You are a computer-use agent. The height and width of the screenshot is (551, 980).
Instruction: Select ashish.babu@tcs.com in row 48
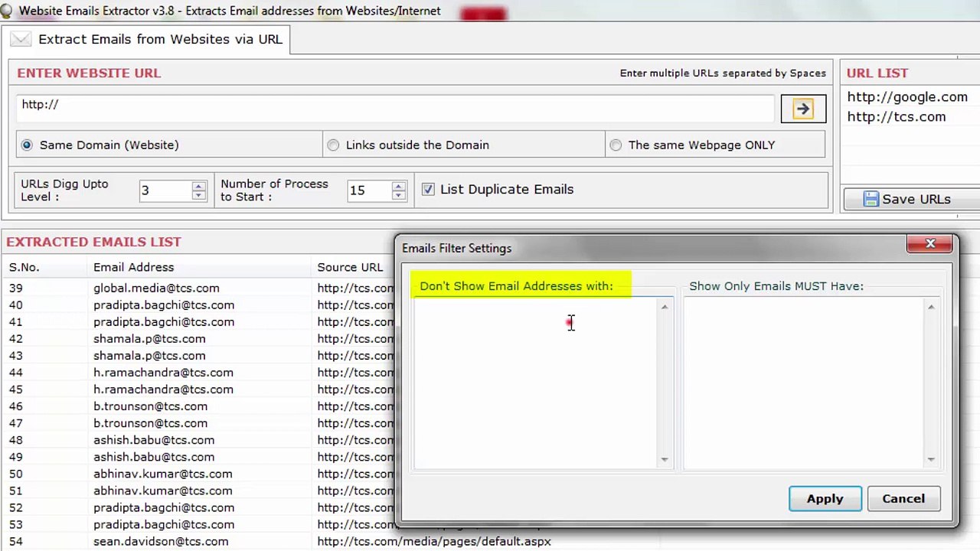[154, 440]
